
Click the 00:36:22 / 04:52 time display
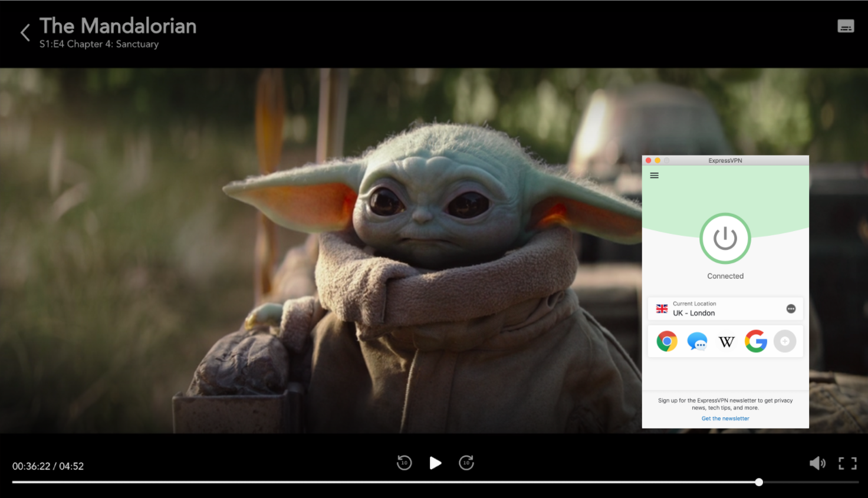coord(48,466)
